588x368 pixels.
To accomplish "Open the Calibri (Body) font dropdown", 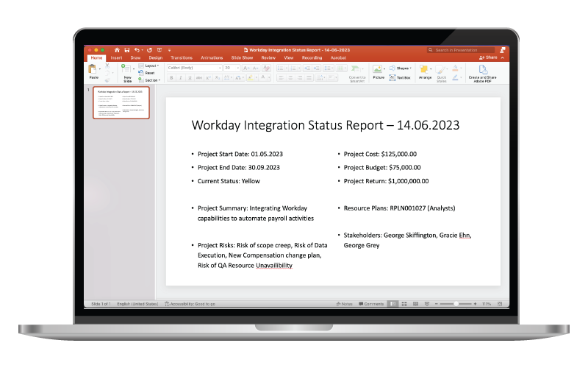I will (194, 67).
